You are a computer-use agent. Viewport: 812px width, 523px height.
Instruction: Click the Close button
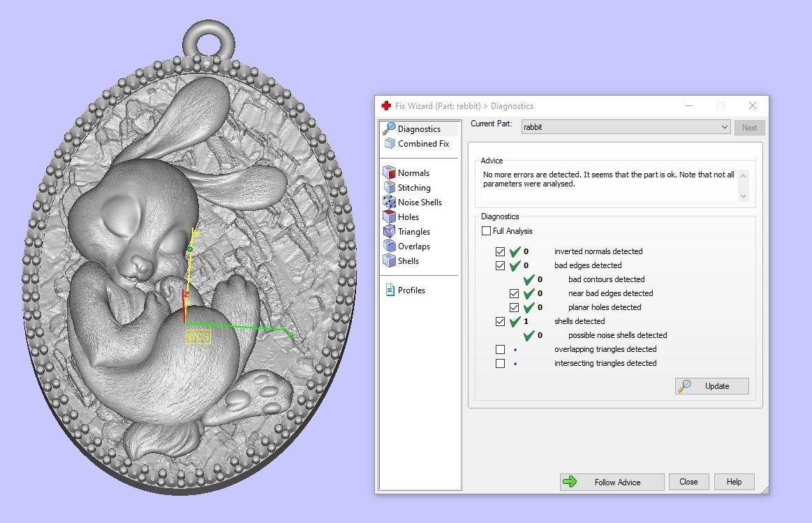click(x=688, y=482)
